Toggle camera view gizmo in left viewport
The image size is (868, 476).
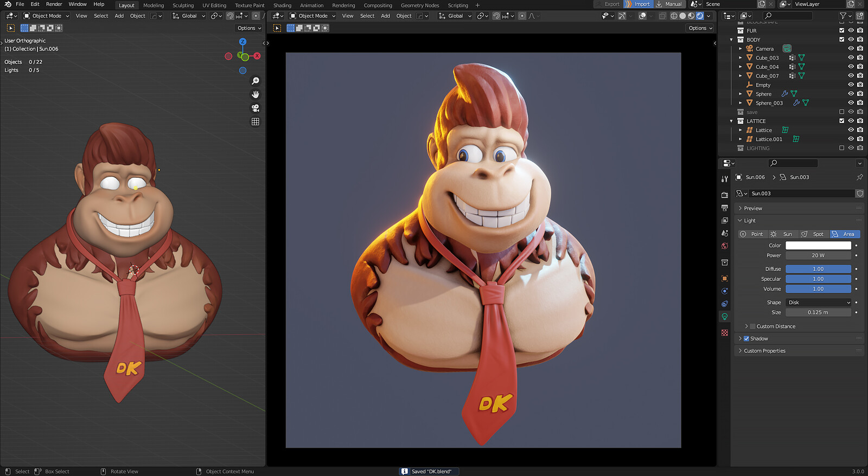[x=256, y=108]
